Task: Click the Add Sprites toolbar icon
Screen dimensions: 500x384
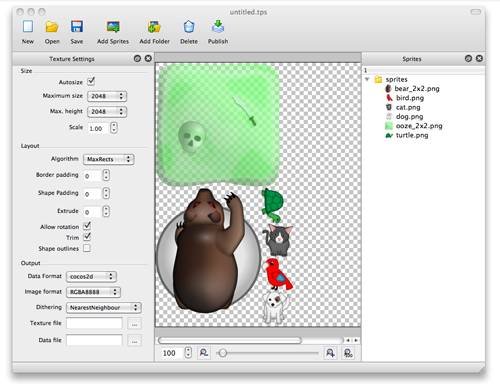Action: coord(113,27)
